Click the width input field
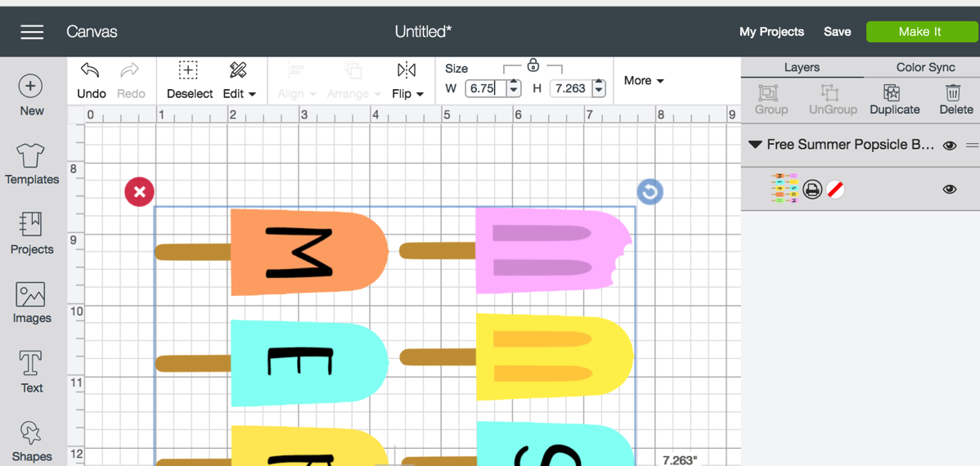 [486, 88]
